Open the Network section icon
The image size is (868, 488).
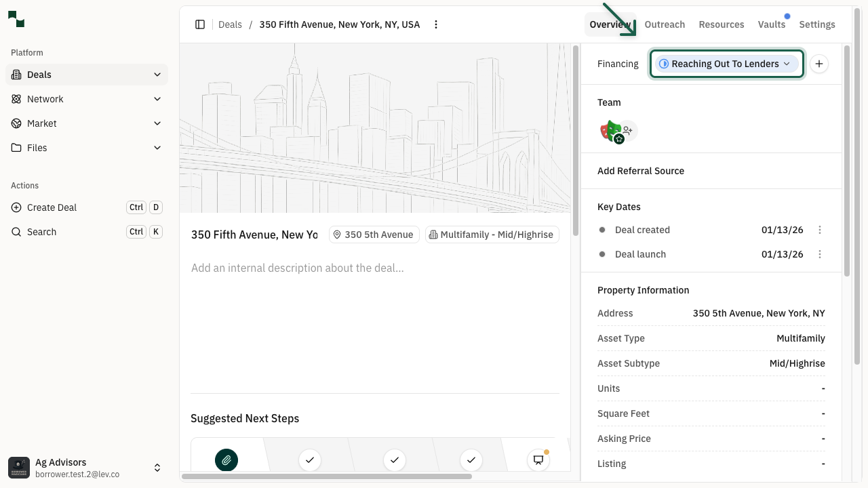coord(15,99)
